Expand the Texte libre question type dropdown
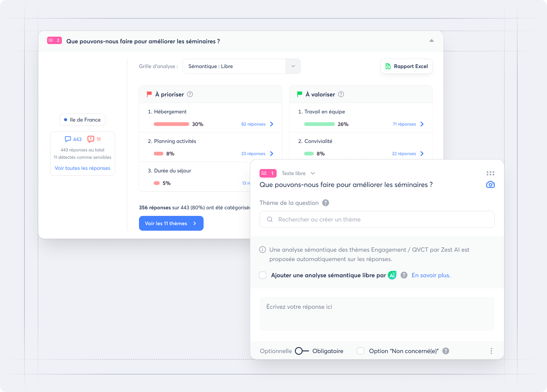This screenshot has height=392, width=547. tap(313, 173)
